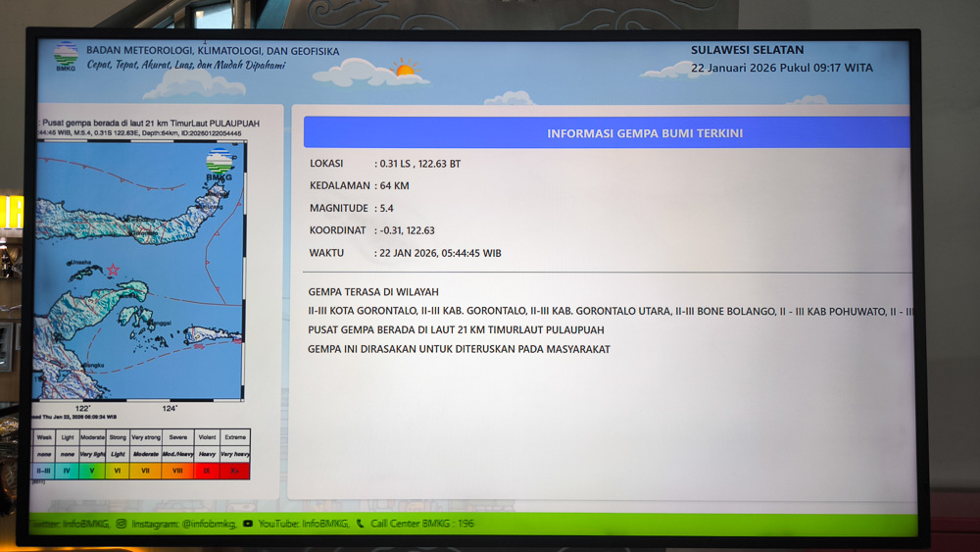Viewport: 980px width, 552px height.
Task: Click the Sulawesi Selatan region title
Action: pos(747,50)
